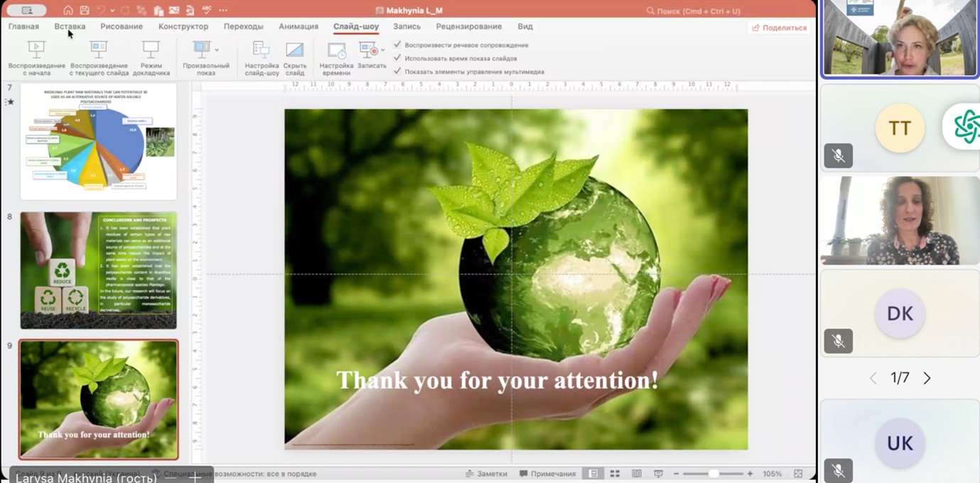The image size is (980, 483).
Task: Open Режим докладчика presenter view
Action: (151, 50)
